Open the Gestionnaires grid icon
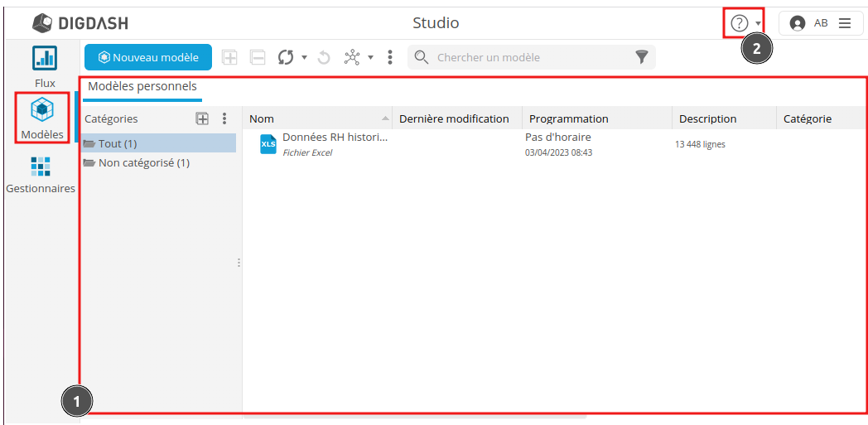This screenshot has height=425, width=868. 41,167
